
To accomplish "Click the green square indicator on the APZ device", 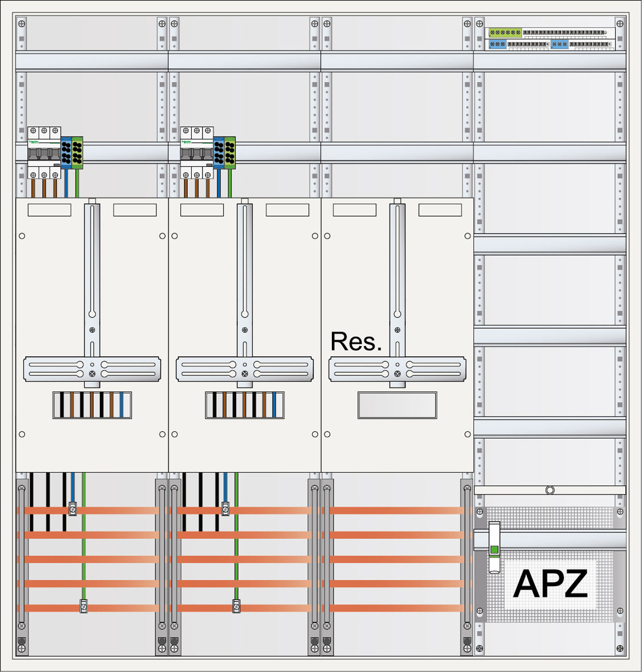I will tap(494, 550).
